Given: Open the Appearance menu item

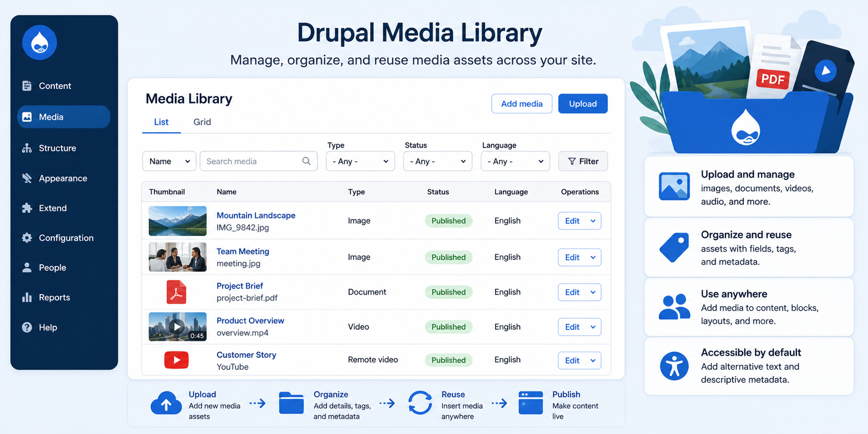Looking at the screenshot, I should click(64, 178).
